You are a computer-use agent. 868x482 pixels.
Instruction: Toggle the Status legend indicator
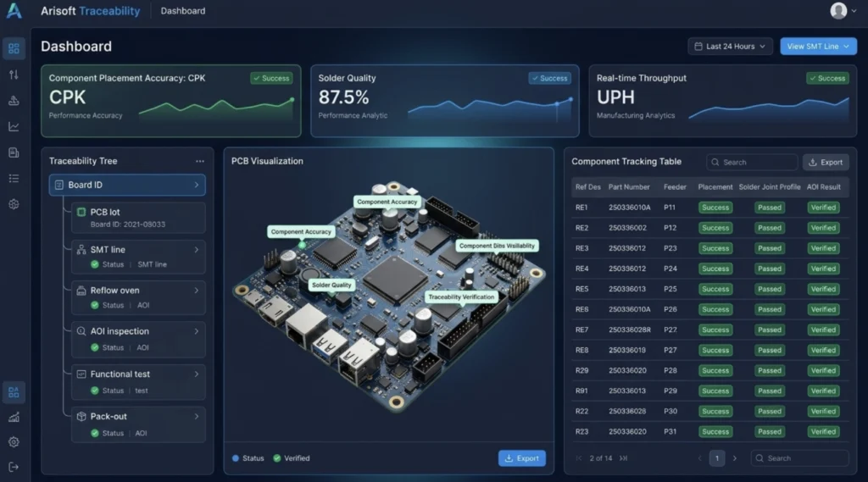(248, 458)
